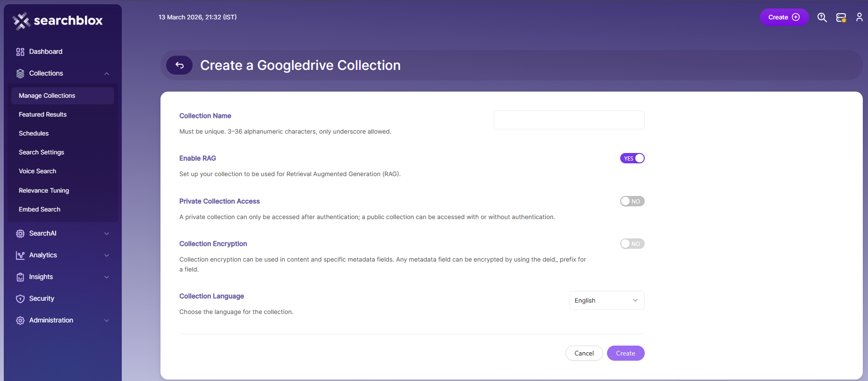
Task: Open the user profile icon
Action: [860, 17]
